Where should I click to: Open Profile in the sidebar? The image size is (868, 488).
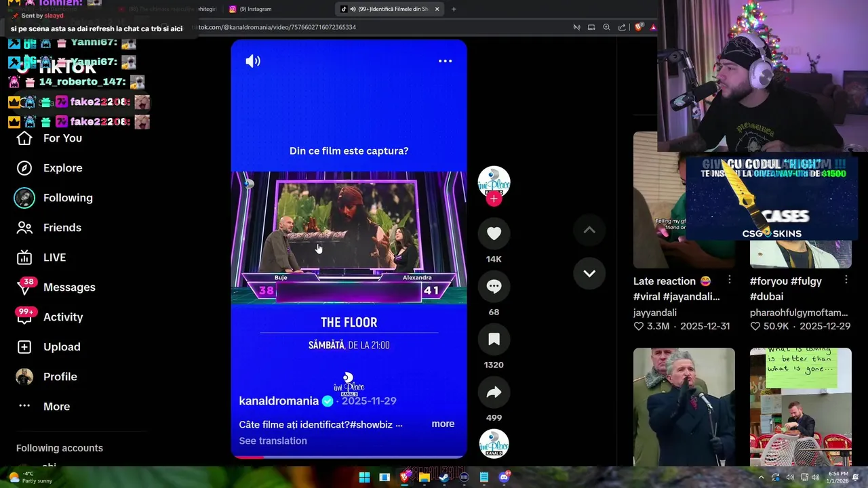pyautogui.click(x=60, y=377)
